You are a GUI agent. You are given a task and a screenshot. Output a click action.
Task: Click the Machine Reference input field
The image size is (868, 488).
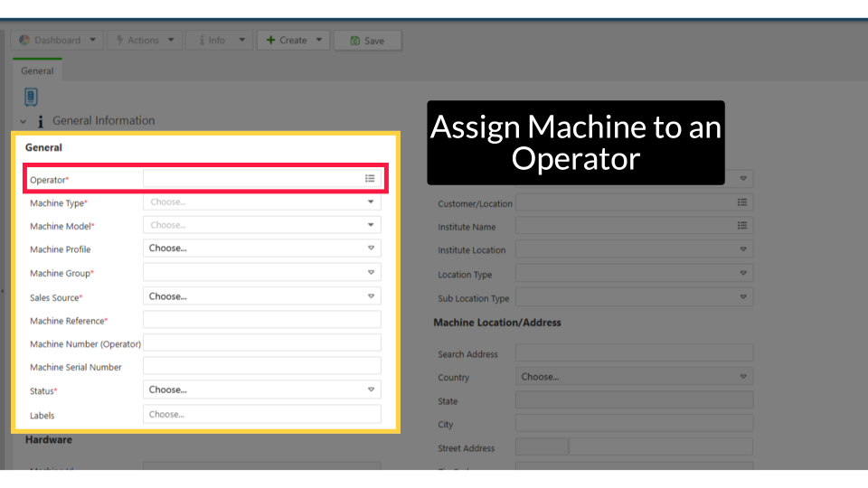(x=261, y=320)
